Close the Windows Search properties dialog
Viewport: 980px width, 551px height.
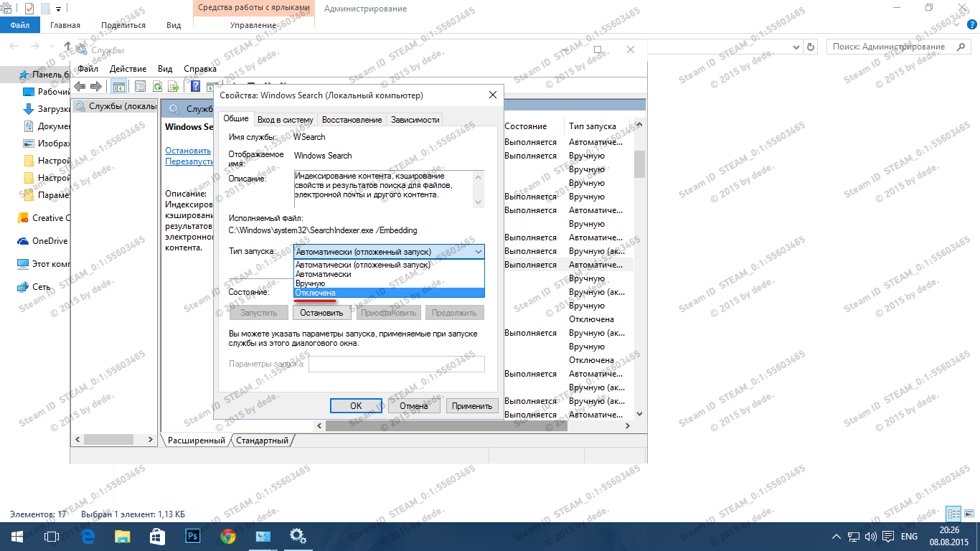click(493, 95)
